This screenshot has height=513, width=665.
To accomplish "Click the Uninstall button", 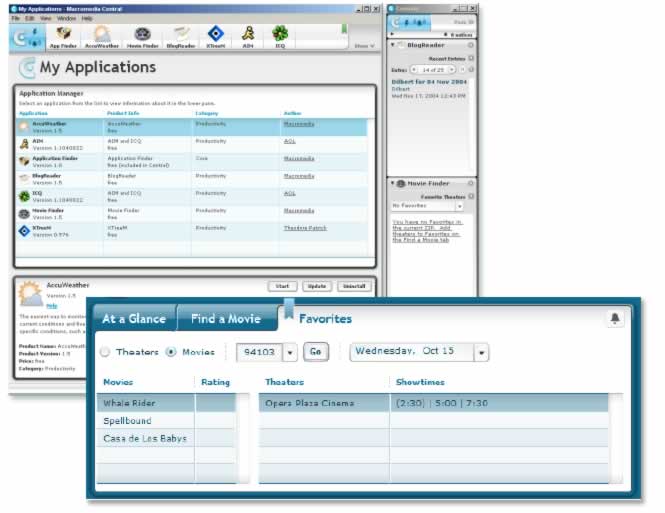I will (354, 286).
